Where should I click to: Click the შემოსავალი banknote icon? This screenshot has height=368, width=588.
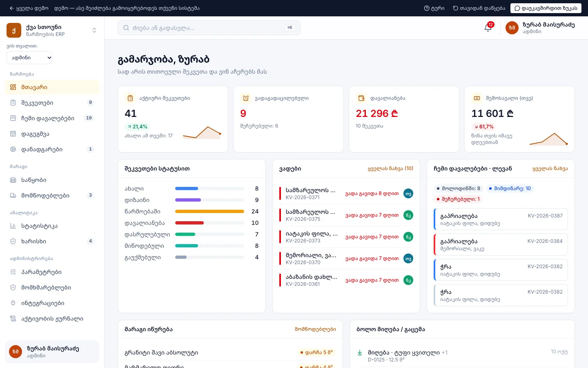click(x=477, y=98)
